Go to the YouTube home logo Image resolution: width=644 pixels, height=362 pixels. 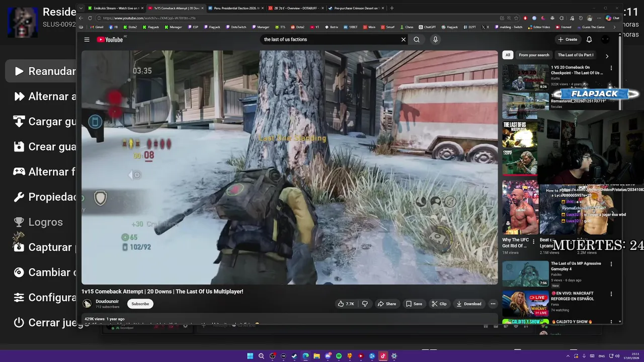point(110,40)
